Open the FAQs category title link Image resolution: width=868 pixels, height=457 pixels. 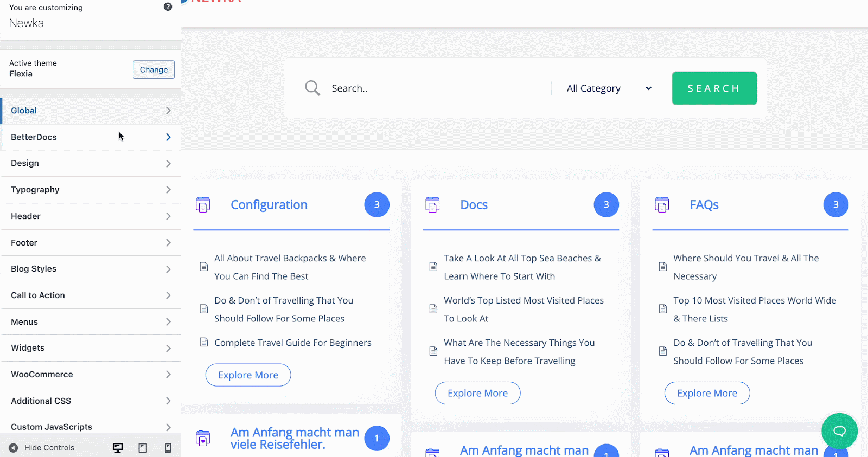[x=704, y=205]
